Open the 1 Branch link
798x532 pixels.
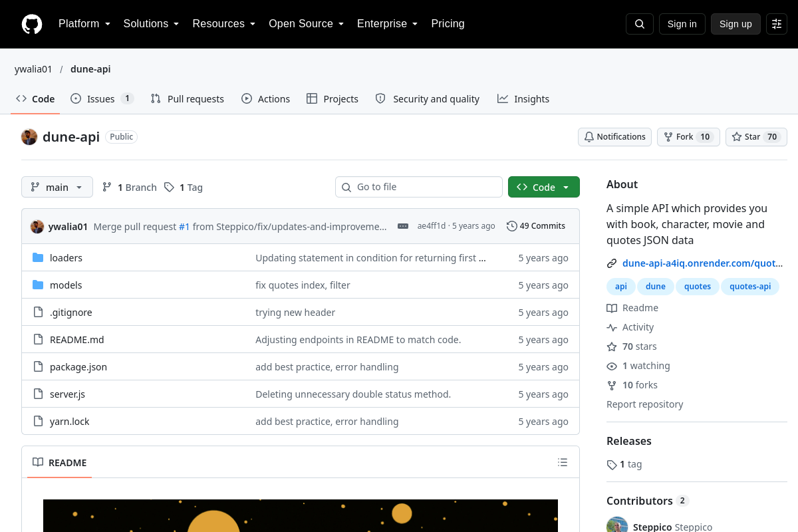[129, 188]
